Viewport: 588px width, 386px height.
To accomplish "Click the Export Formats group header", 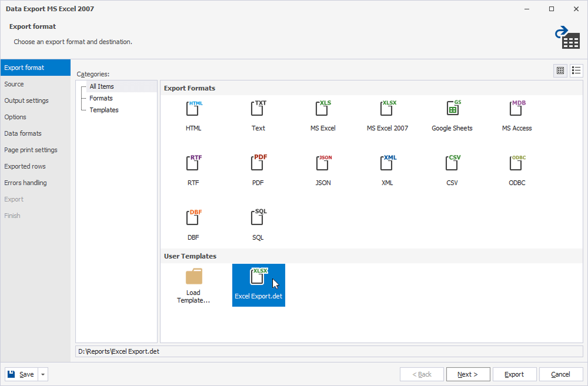I will coord(372,88).
